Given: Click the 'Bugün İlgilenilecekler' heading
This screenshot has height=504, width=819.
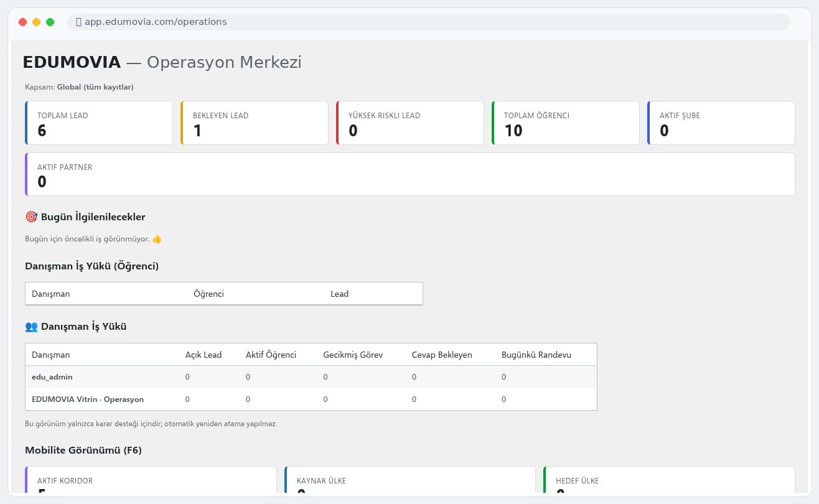Looking at the screenshot, I should [x=93, y=217].
